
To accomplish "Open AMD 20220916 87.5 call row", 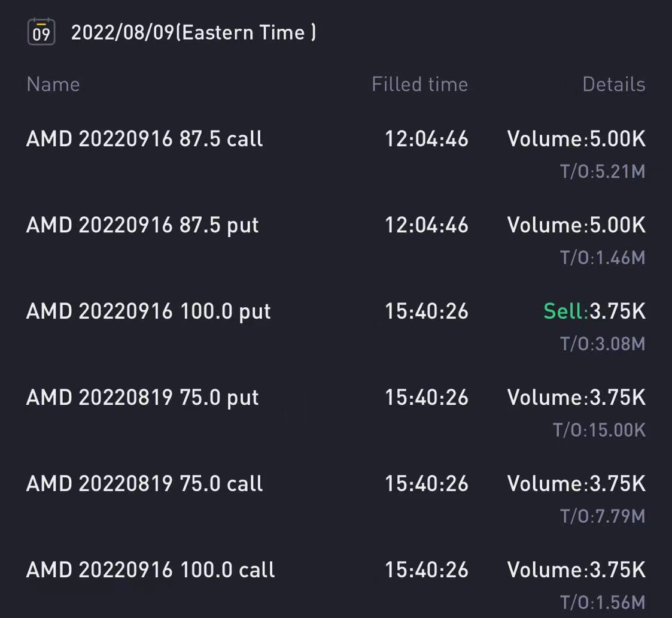I will click(x=336, y=154).
